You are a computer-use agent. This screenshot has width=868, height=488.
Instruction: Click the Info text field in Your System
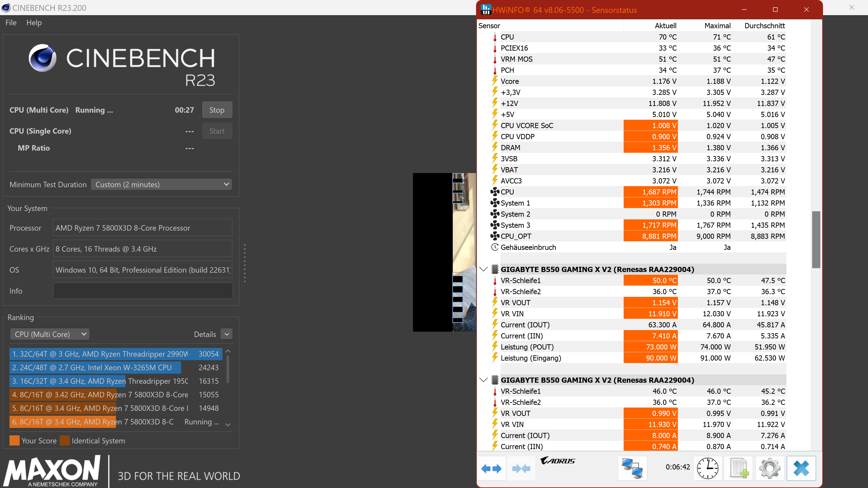pos(143,291)
